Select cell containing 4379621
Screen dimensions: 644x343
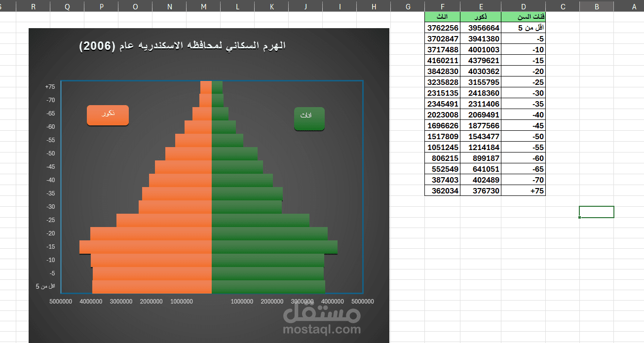click(481, 61)
